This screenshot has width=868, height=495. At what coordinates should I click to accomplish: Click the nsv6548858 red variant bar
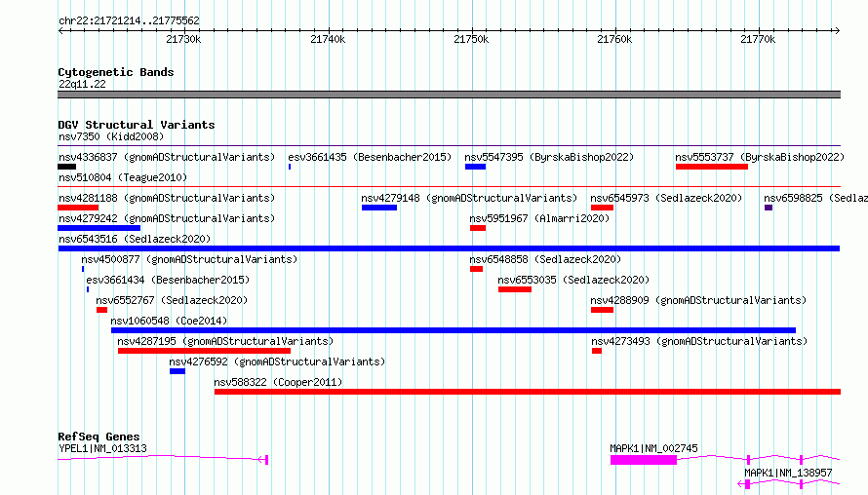click(x=477, y=269)
